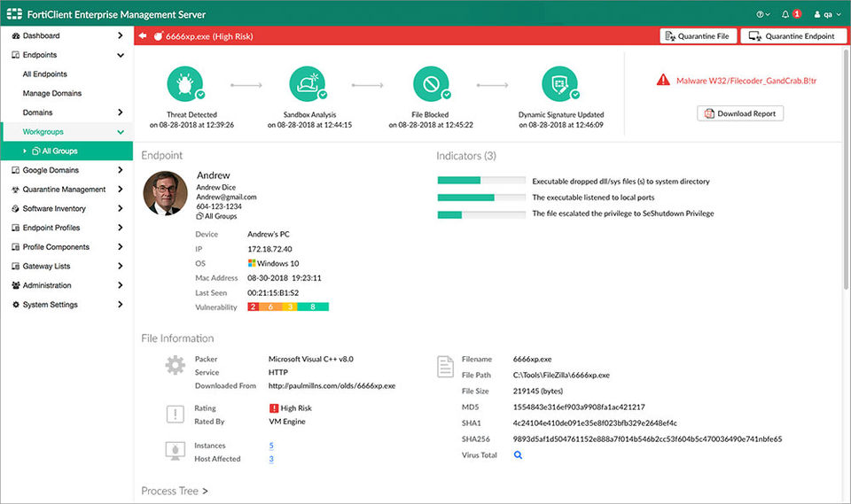Click the Windows 10 logo icon
The height and width of the screenshot is (504, 851).
[x=252, y=263]
